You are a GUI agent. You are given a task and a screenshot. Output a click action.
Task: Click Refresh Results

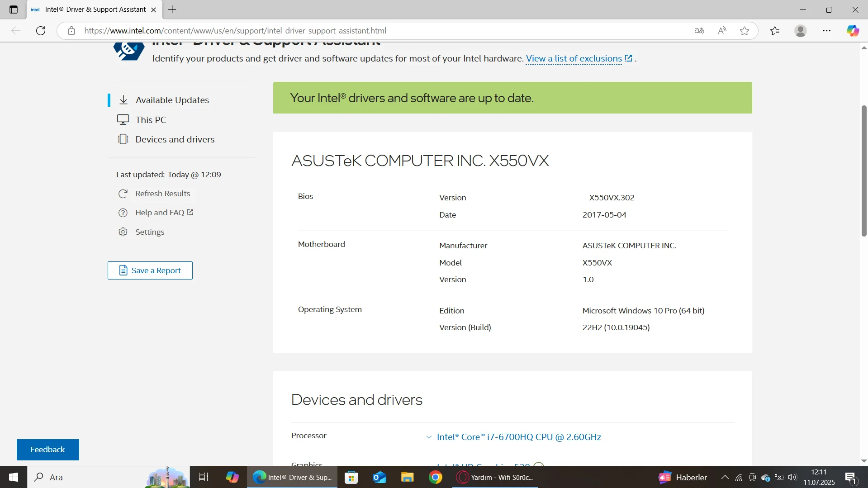162,194
